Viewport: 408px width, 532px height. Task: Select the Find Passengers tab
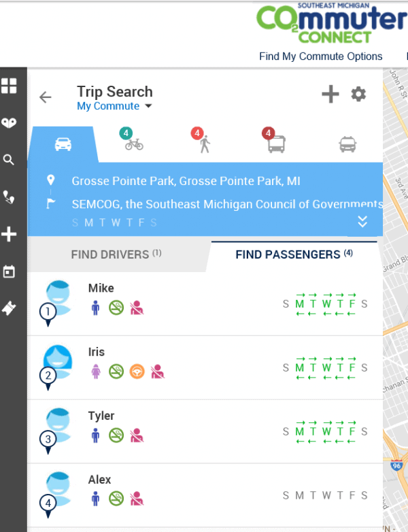[x=294, y=254]
